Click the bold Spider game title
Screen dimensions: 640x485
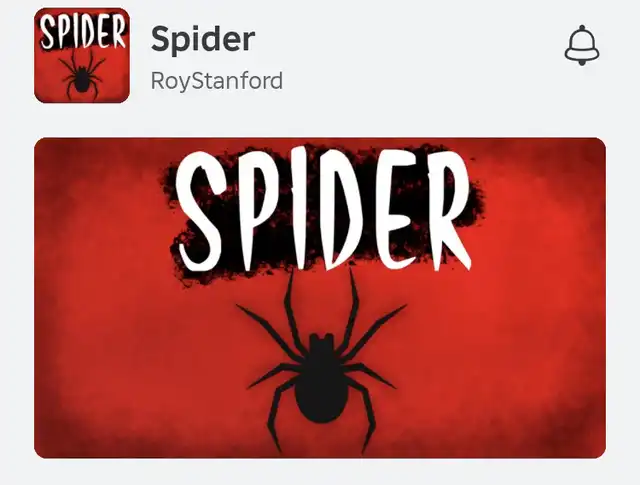[x=203, y=39]
